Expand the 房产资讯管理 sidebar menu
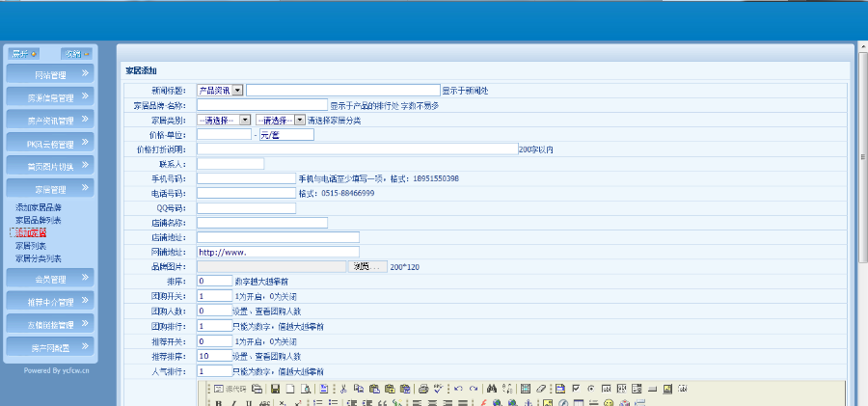Screen dimensions: 868x406 (x=50, y=120)
